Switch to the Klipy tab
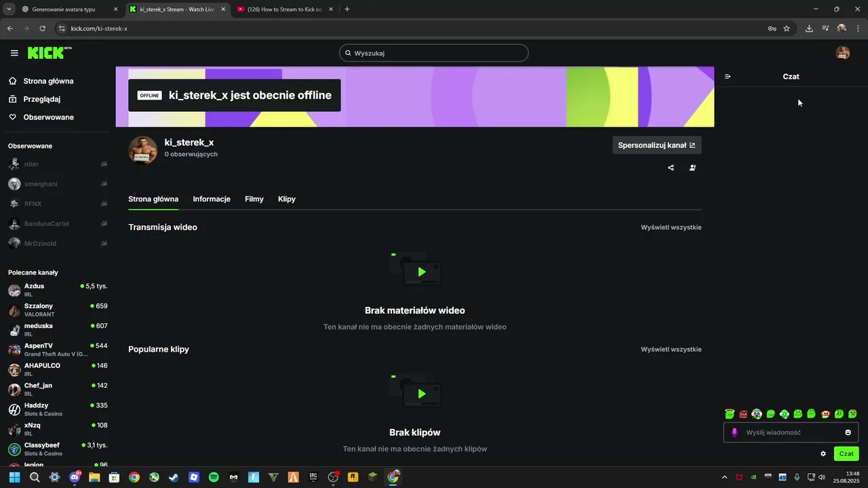This screenshot has height=488, width=868. 287,199
